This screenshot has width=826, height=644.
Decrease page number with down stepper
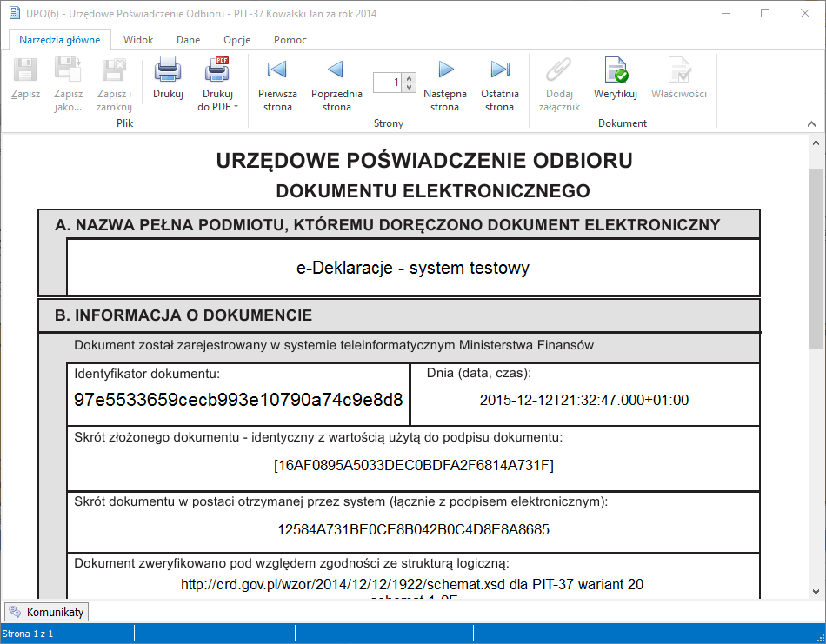point(410,88)
